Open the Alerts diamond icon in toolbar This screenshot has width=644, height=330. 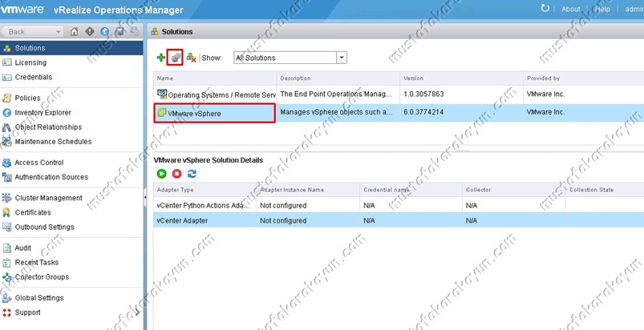tap(90, 31)
